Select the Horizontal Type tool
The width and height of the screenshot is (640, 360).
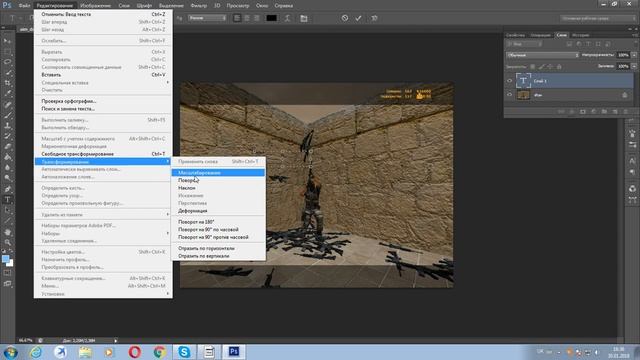tap(7, 200)
